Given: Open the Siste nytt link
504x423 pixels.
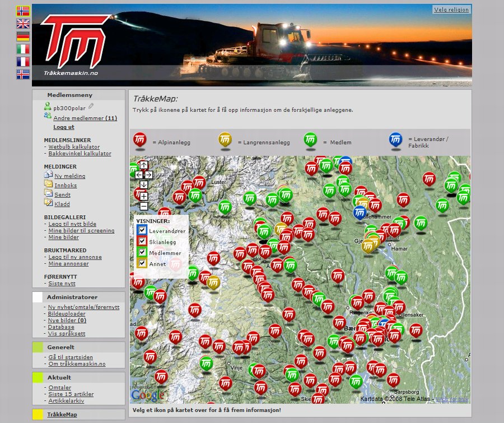Looking at the screenshot, I should (x=62, y=283).
